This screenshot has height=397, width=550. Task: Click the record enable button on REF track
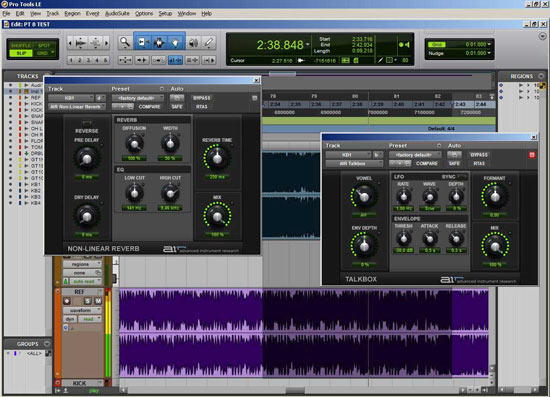67,301
